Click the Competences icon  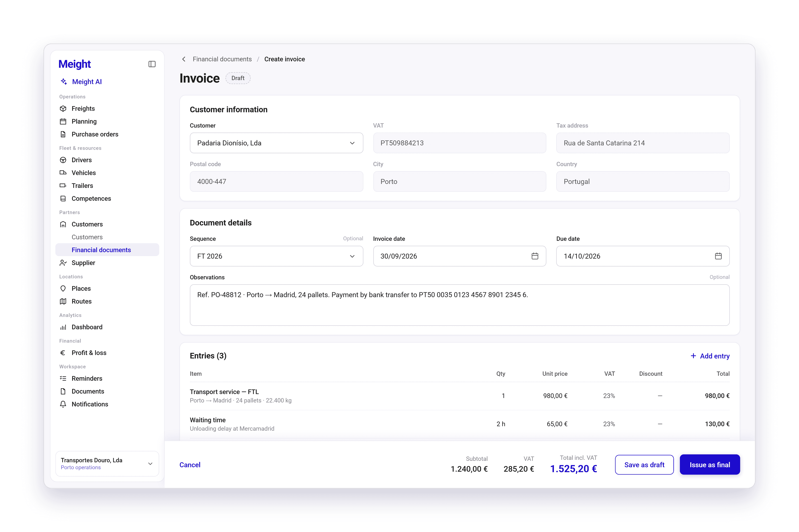click(x=63, y=198)
